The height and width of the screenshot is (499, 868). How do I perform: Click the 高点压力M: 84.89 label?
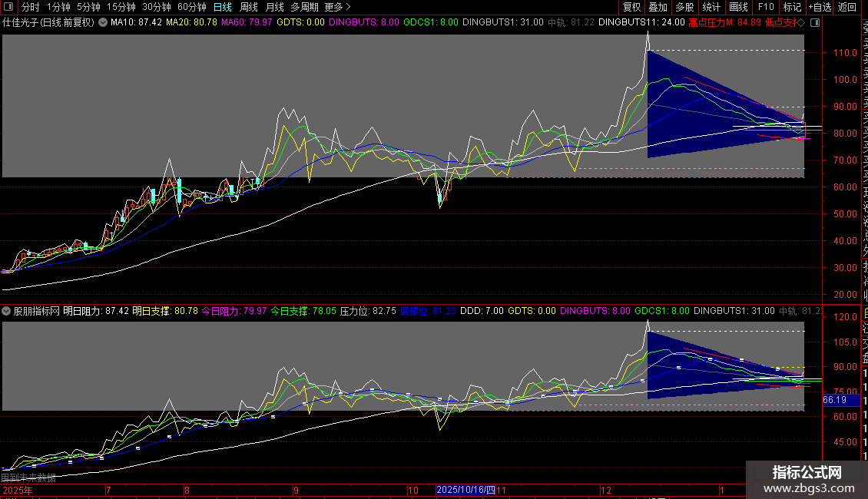(725, 23)
